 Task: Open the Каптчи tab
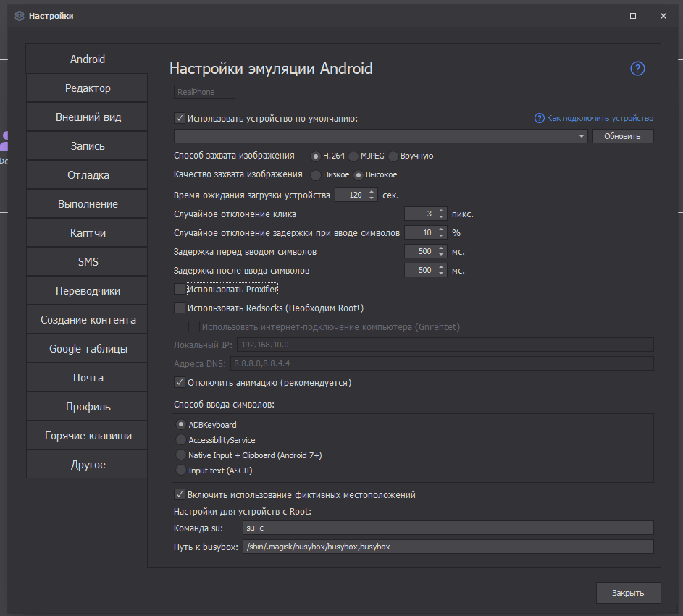[88, 233]
